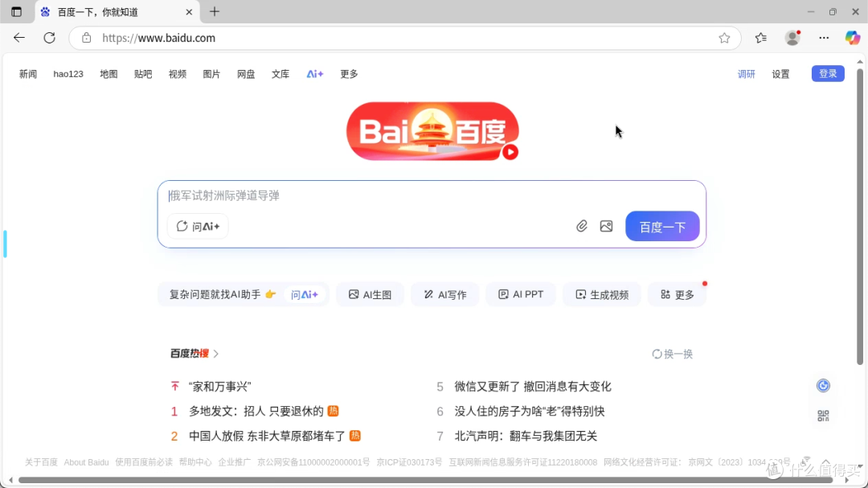
Task: Select the 新闻 menu item
Action: pyautogui.click(x=28, y=74)
